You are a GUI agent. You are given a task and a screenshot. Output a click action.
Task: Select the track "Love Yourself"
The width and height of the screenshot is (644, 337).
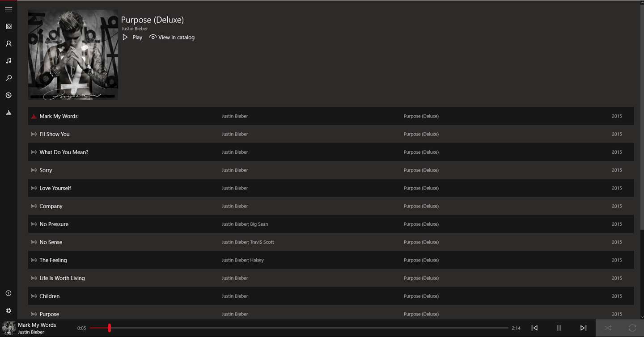click(x=55, y=188)
